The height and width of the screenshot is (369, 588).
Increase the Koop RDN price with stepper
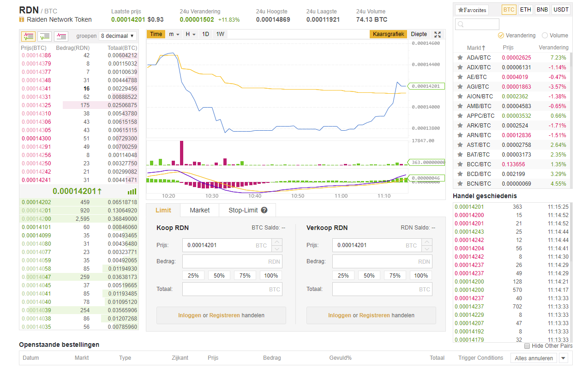click(276, 242)
